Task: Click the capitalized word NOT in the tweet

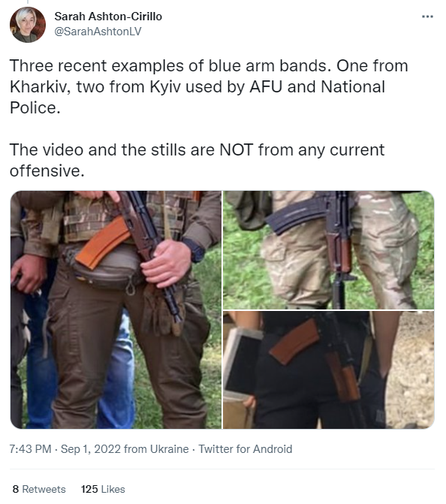Action: [x=237, y=149]
